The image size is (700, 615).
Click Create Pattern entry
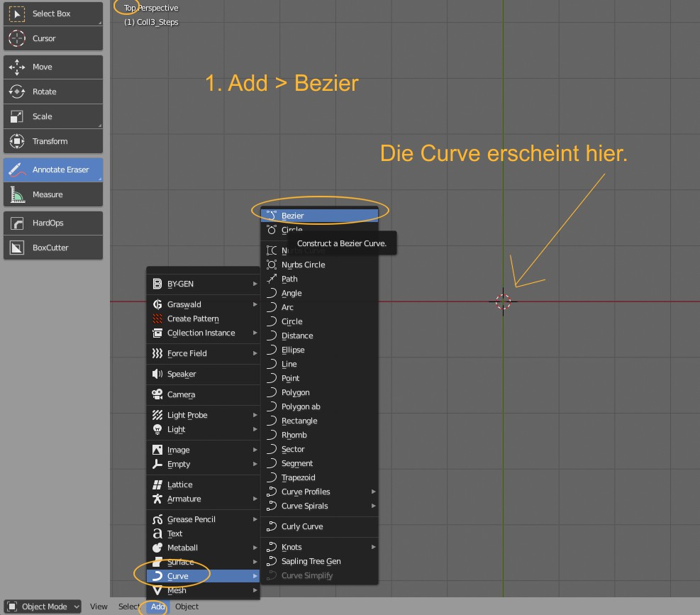203,319
